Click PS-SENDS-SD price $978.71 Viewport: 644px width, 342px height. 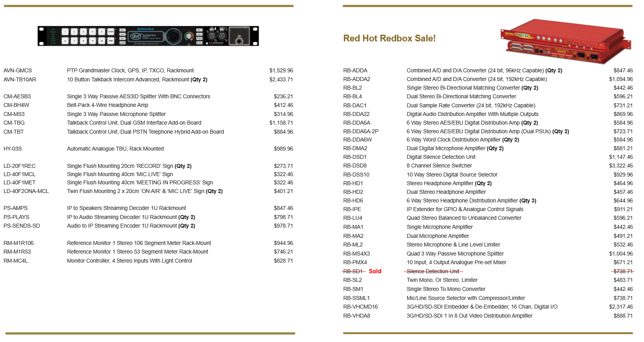tap(283, 226)
